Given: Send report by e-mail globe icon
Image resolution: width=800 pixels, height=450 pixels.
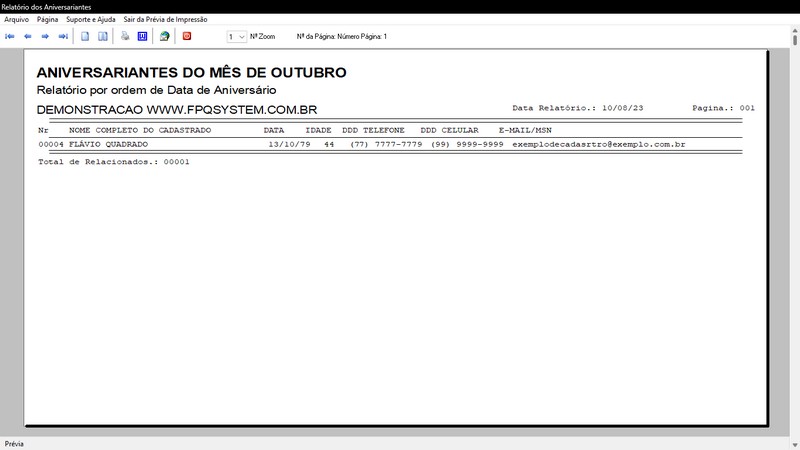Looking at the screenshot, I should [164, 36].
